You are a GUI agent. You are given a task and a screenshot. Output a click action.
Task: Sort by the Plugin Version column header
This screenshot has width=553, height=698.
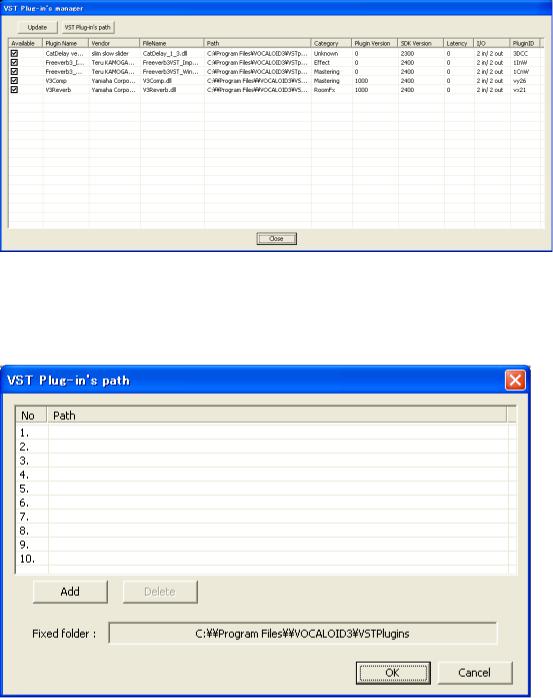coord(374,43)
